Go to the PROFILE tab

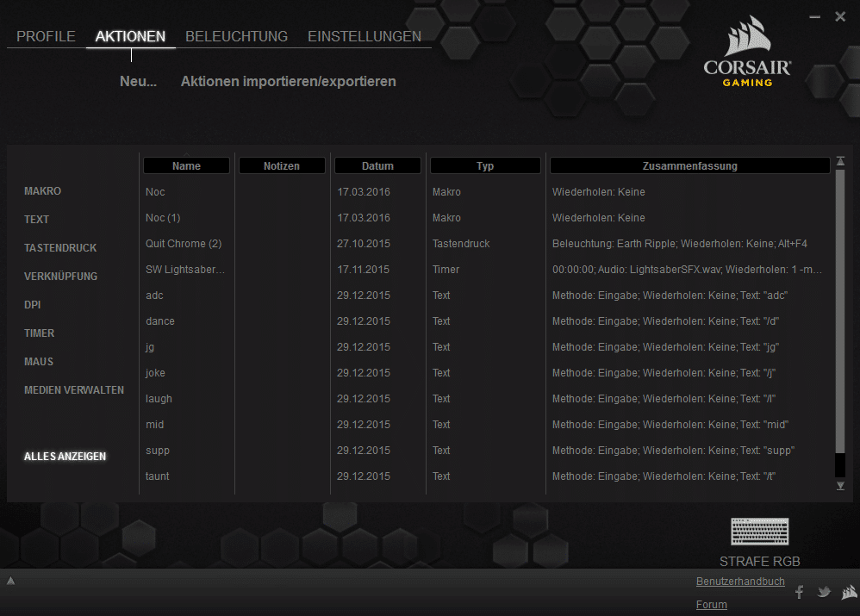pyautogui.click(x=46, y=36)
